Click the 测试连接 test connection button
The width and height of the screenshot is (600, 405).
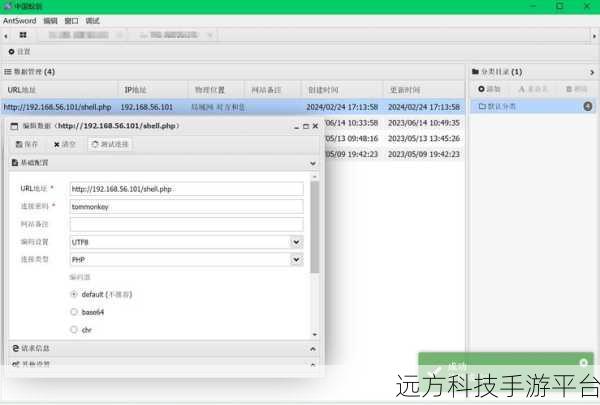tap(110, 144)
